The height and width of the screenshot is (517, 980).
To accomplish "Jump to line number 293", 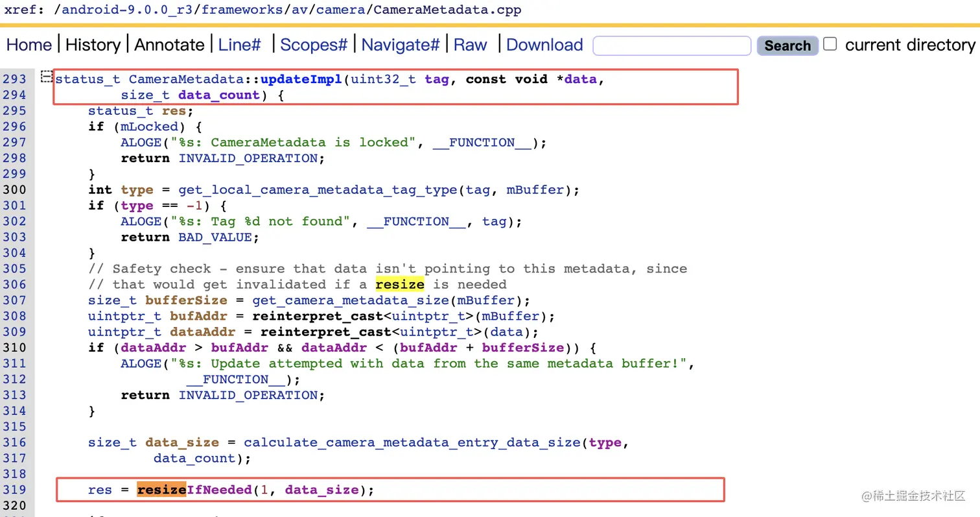I will 14,79.
